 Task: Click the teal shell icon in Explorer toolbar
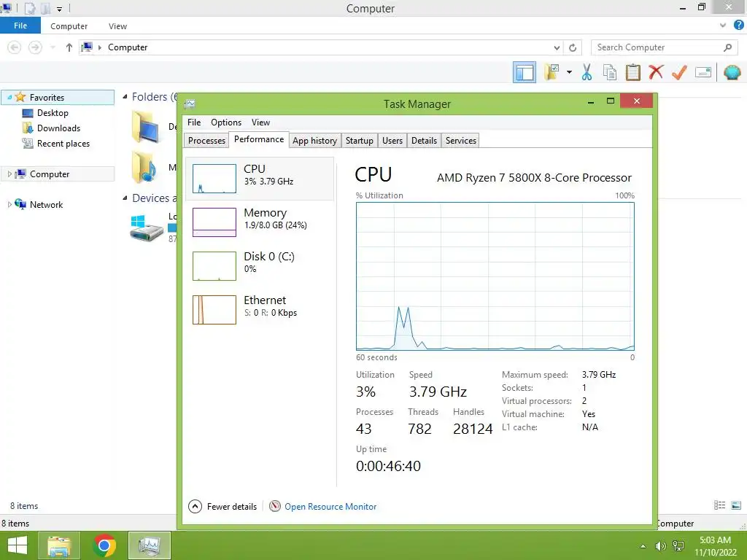click(732, 72)
